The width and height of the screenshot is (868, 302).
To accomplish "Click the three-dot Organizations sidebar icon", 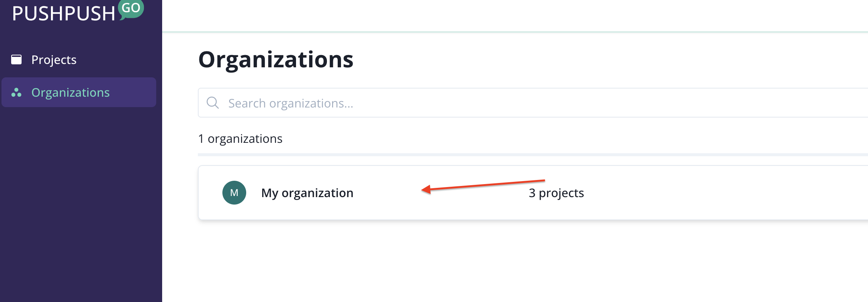I will tap(16, 93).
